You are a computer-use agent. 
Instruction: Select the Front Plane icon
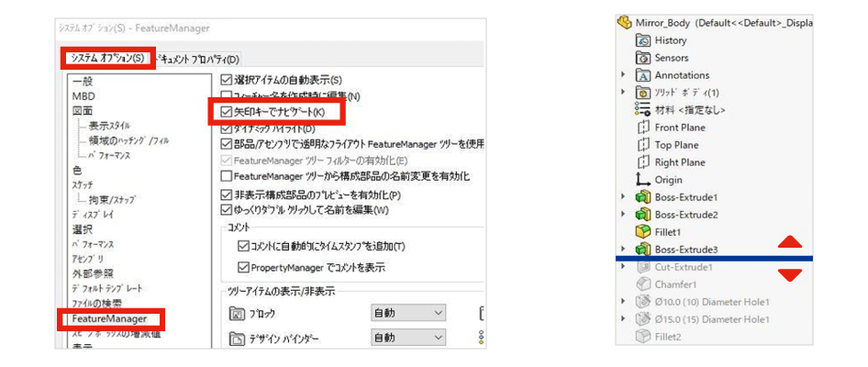point(642,128)
